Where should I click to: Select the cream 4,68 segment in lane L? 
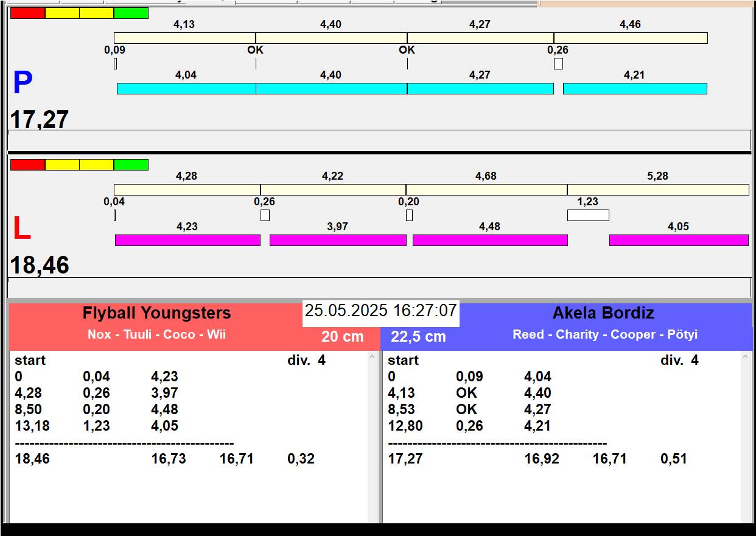click(486, 189)
